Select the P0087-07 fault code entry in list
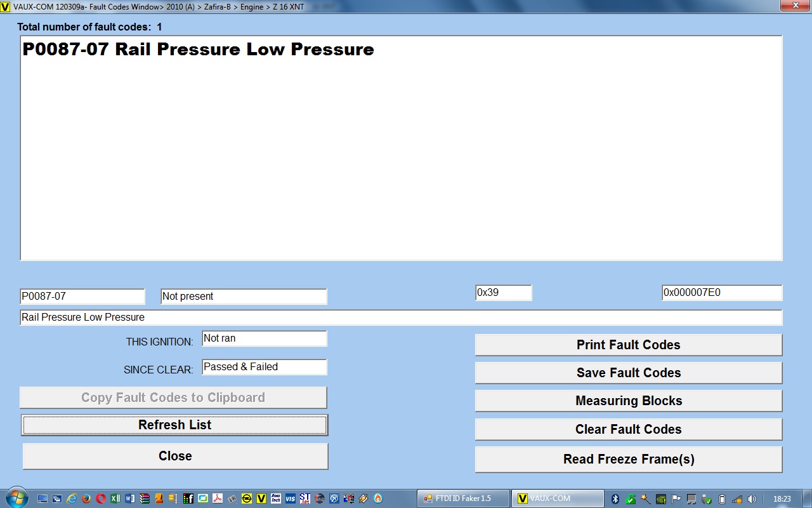Viewport: 812px width, 508px height. (x=198, y=50)
